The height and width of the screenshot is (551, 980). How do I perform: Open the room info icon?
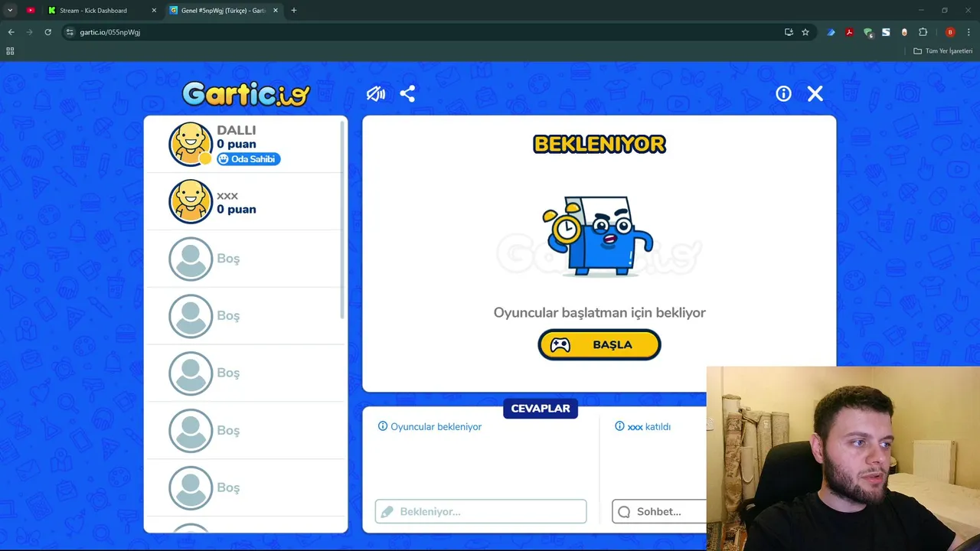tap(783, 93)
